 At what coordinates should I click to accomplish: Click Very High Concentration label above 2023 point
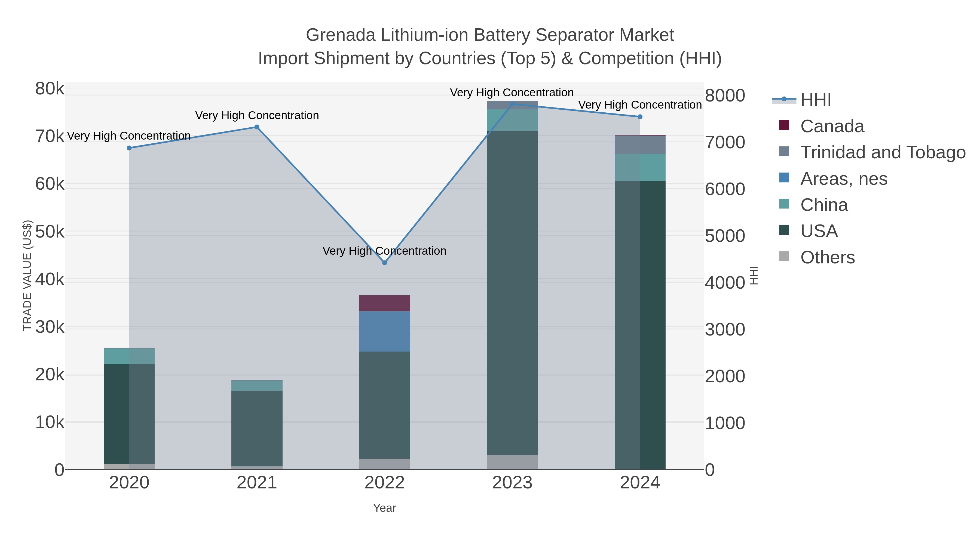tap(512, 93)
